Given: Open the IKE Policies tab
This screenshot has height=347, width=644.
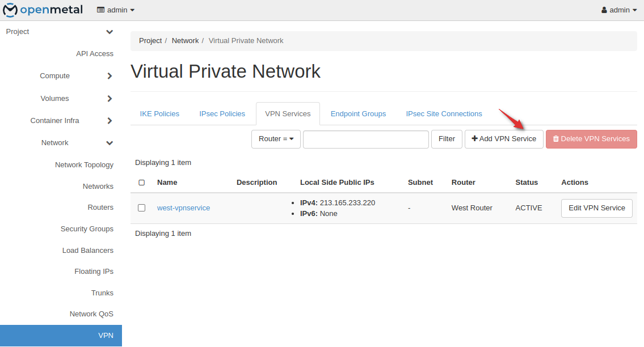Looking at the screenshot, I should [x=159, y=113].
